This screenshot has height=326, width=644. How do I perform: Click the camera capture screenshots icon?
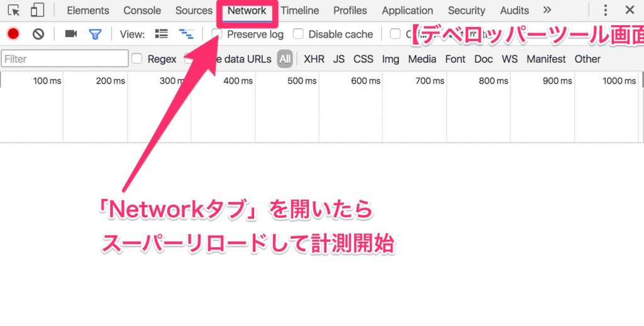coord(71,34)
